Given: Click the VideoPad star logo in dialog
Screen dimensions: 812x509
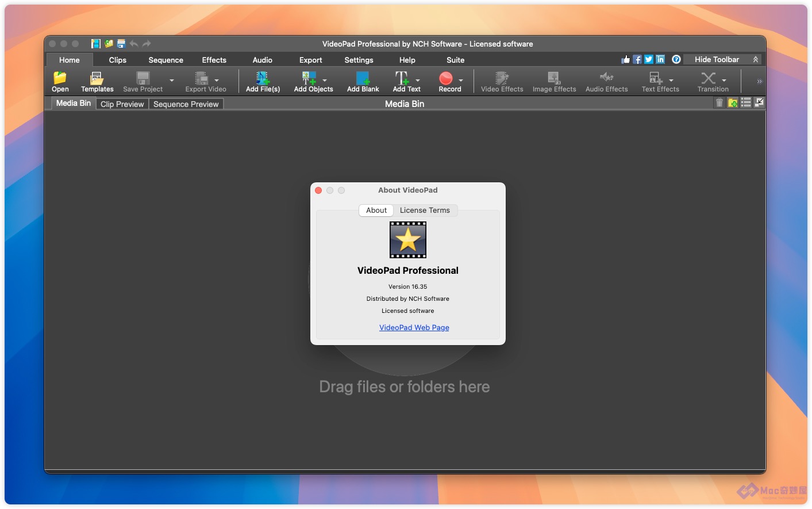Looking at the screenshot, I should 408,240.
